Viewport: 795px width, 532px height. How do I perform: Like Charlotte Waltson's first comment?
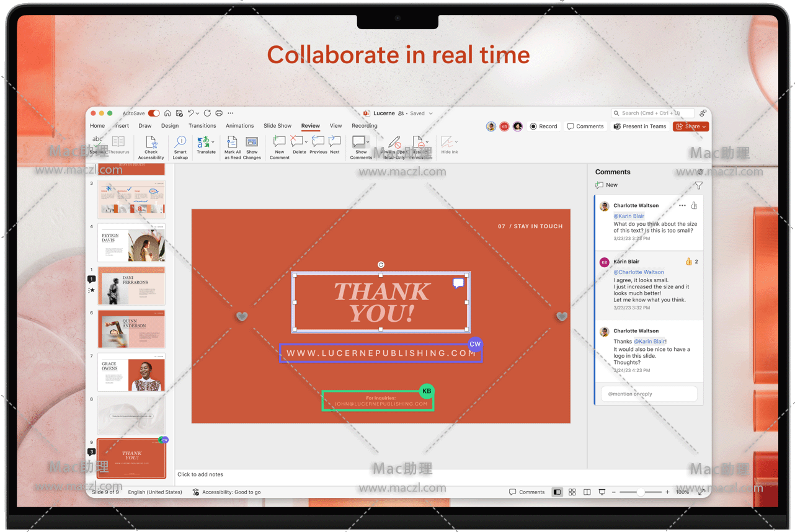(x=694, y=206)
